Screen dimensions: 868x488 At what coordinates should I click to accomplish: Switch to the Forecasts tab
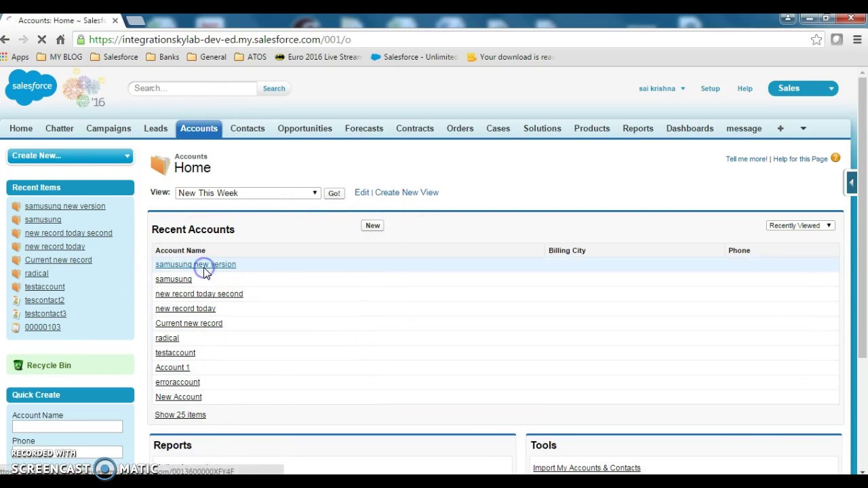(364, 128)
